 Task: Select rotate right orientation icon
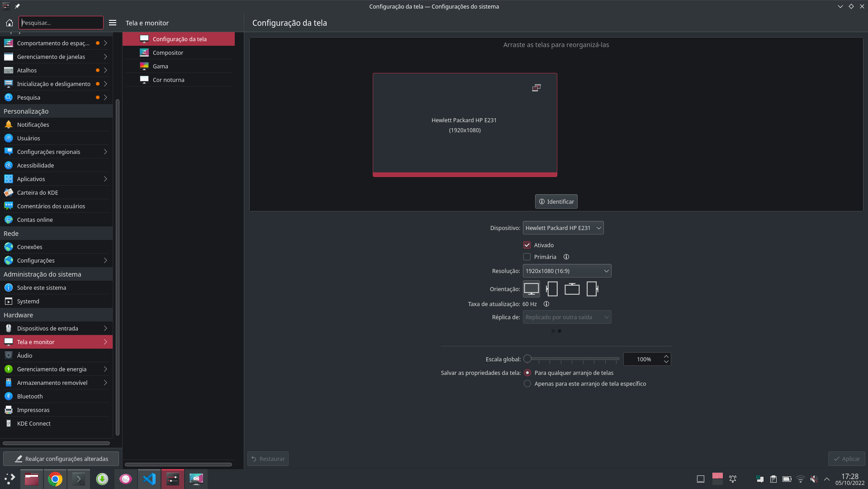pos(593,289)
